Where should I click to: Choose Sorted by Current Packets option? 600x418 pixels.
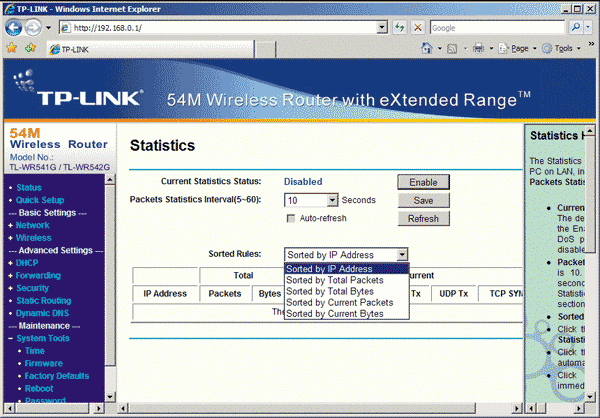(347, 302)
